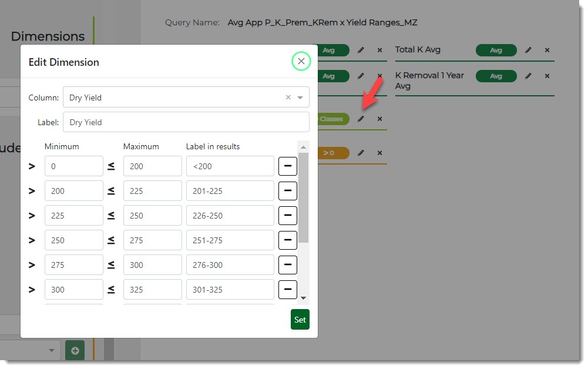Click the green add plus button
This screenshot has width=588, height=369.
click(x=75, y=350)
